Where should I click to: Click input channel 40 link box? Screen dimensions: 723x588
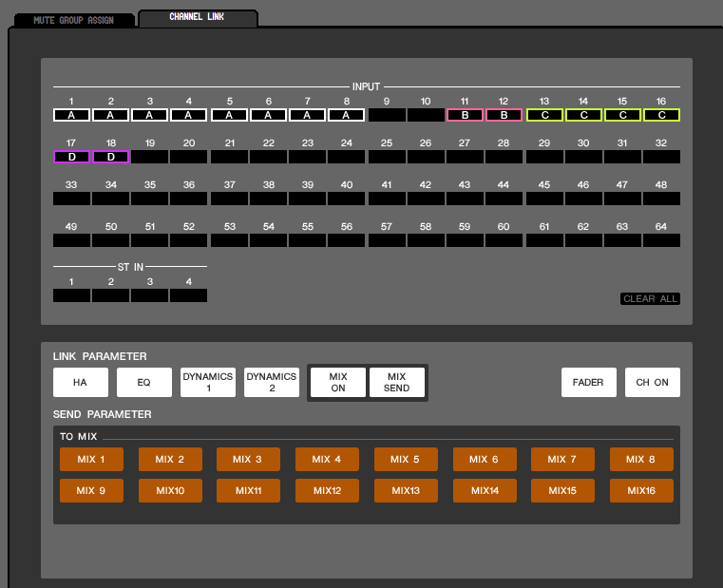tap(346, 199)
